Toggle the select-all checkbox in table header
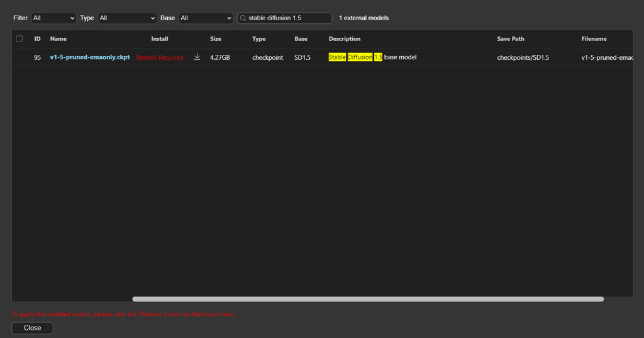The image size is (644, 338). (19, 39)
